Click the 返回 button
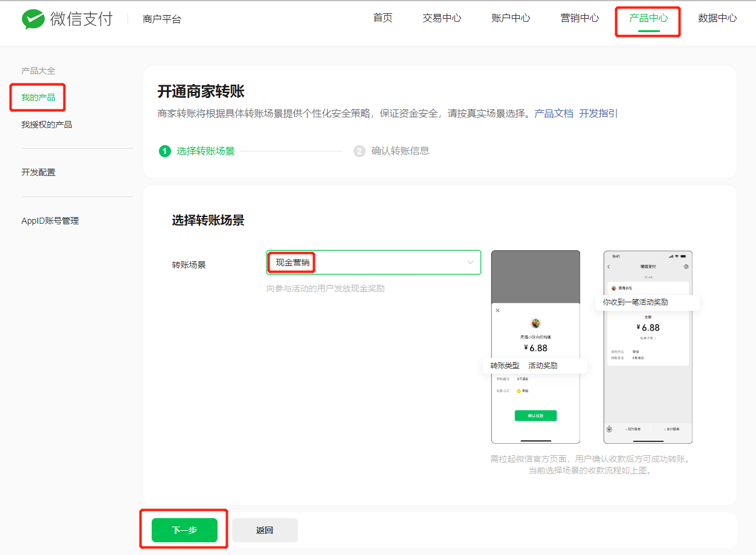This screenshot has height=555, width=756. 265,530
